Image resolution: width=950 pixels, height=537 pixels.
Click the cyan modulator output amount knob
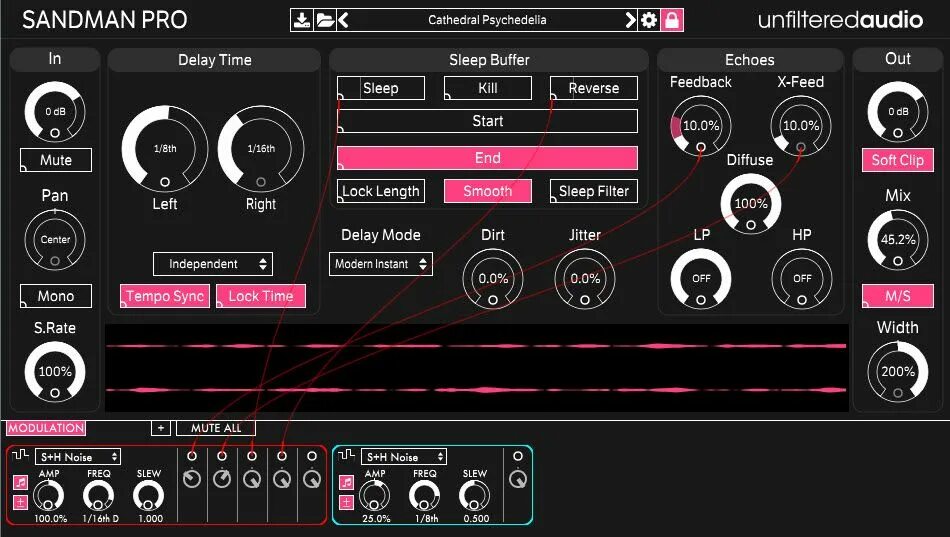pyautogui.click(x=517, y=479)
